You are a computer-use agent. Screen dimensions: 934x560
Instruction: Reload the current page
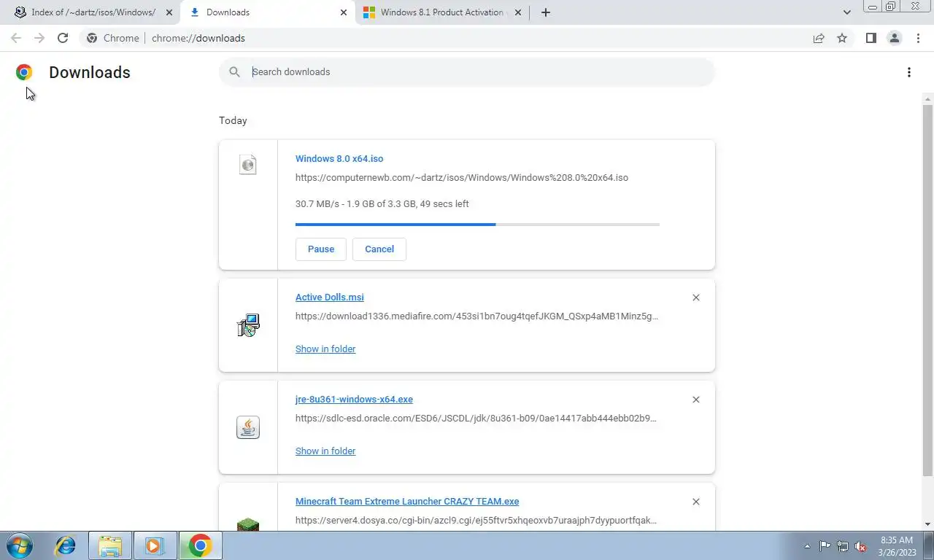pos(63,38)
